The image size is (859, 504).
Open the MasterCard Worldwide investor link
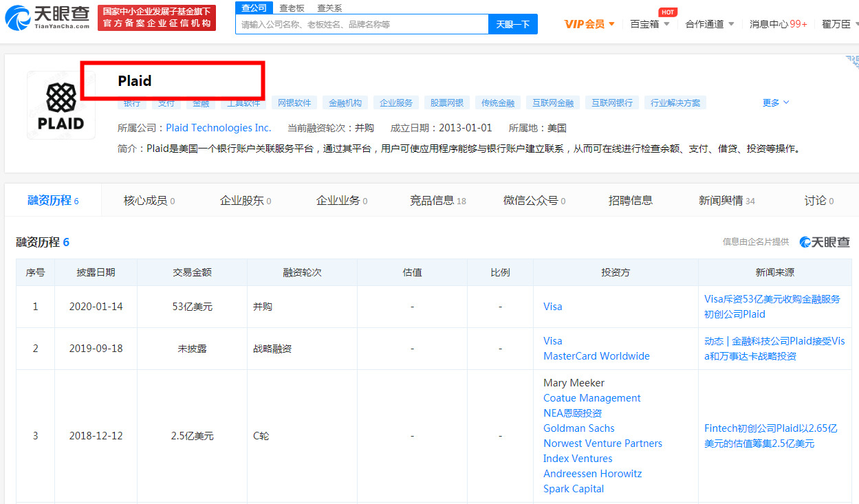point(596,356)
